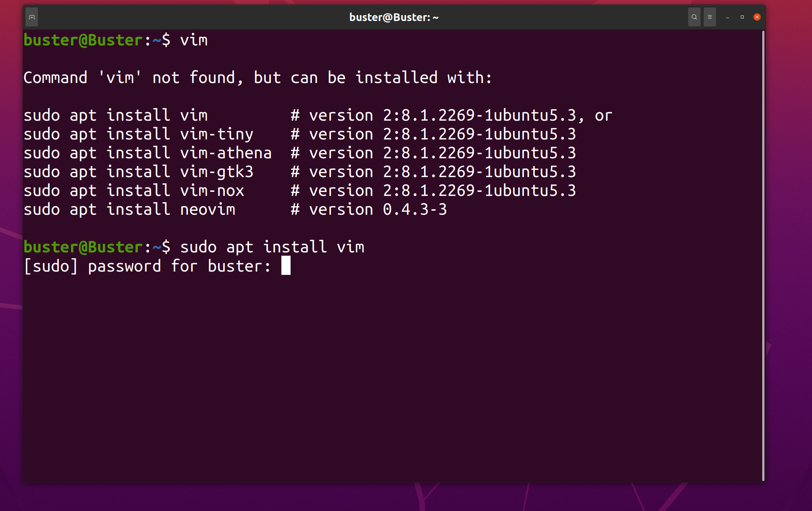Screen dimensions: 812x511
Task: Click the cursor block at the password prompt
Action: click(x=286, y=266)
